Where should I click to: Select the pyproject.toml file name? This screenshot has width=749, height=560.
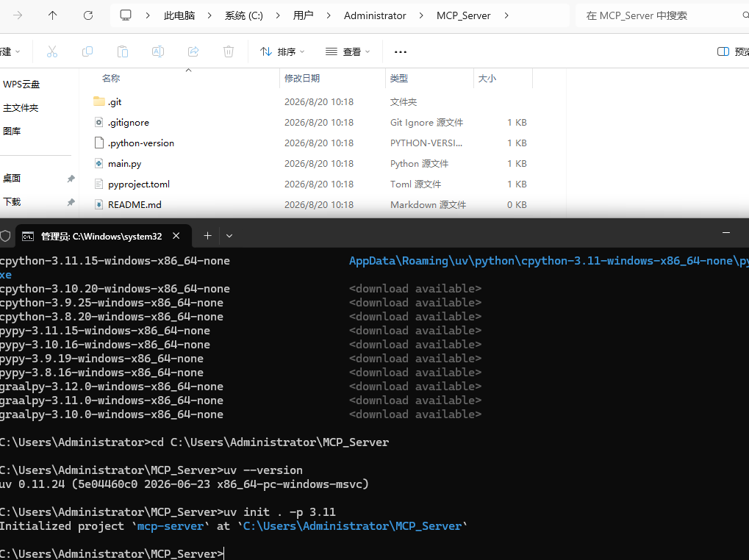138,184
